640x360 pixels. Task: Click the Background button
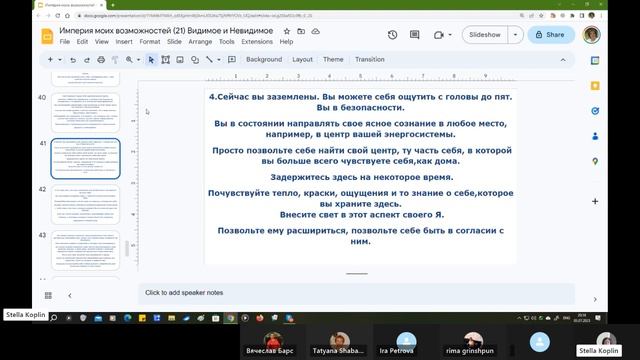pos(264,59)
